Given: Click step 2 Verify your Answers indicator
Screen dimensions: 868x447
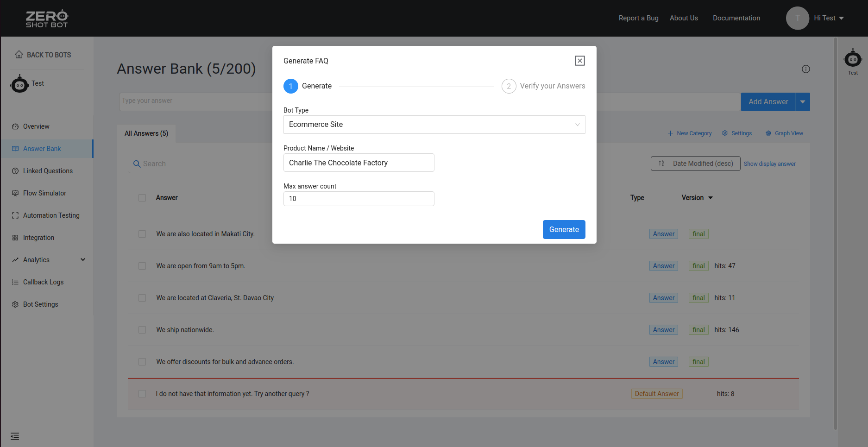Looking at the screenshot, I should (x=509, y=86).
